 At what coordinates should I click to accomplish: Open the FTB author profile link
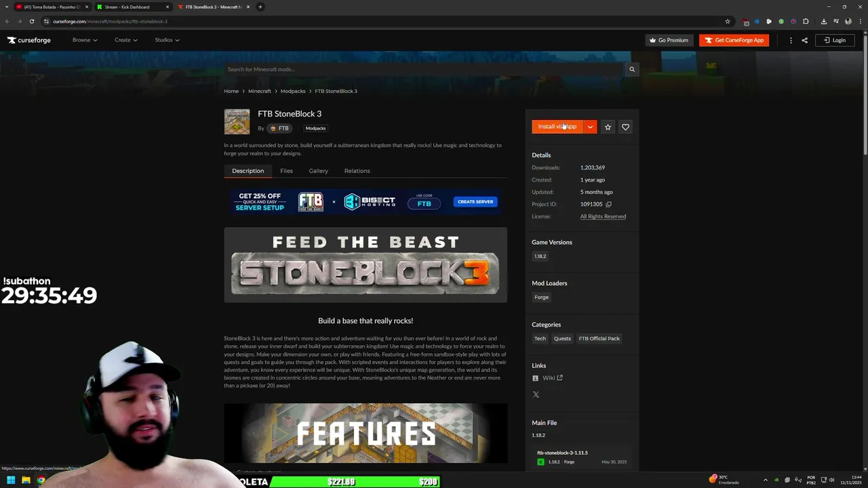[x=279, y=128]
